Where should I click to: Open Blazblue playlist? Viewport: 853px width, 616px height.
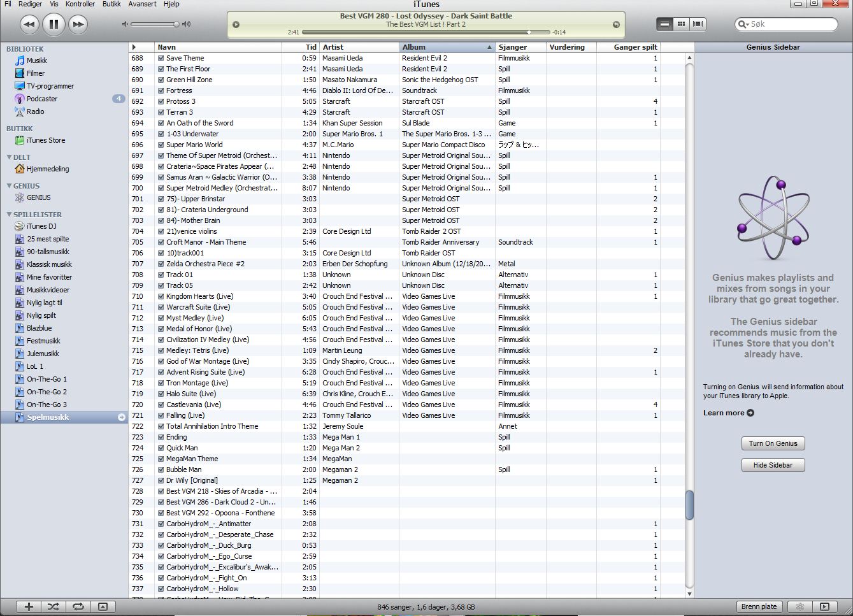tap(39, 328)
